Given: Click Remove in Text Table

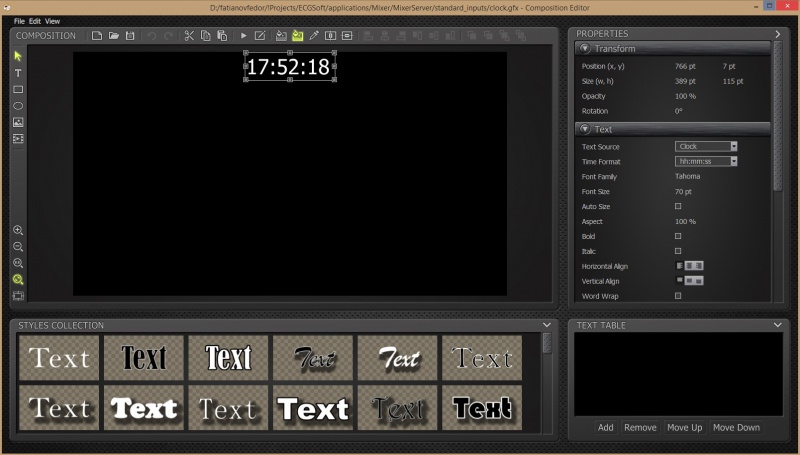Looking at the screenshot, I should click(x=640, y=427).
